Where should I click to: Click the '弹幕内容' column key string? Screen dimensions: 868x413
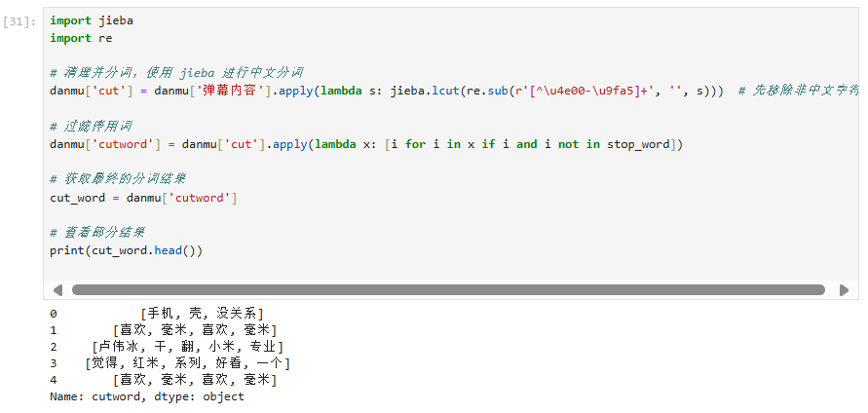point(239,91)
